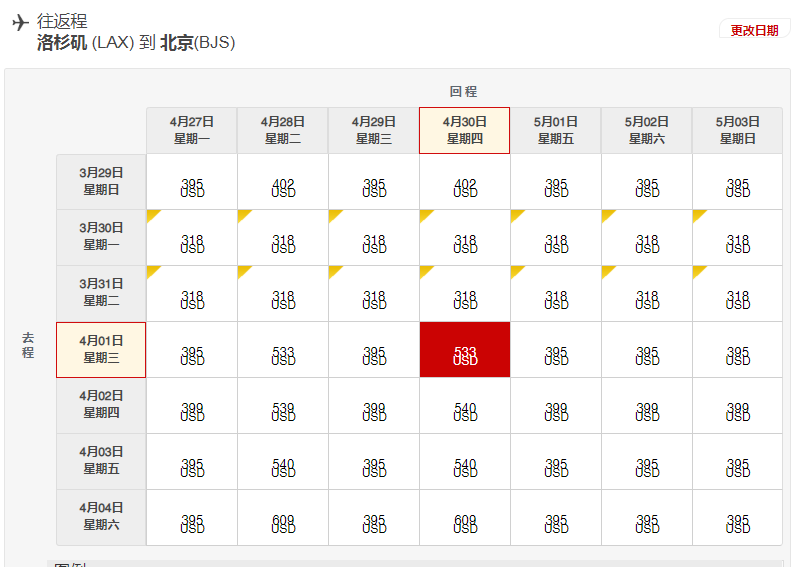Choose the selected red 533 USD fare cell
The image size is (792, 567).
coord(465,350)
